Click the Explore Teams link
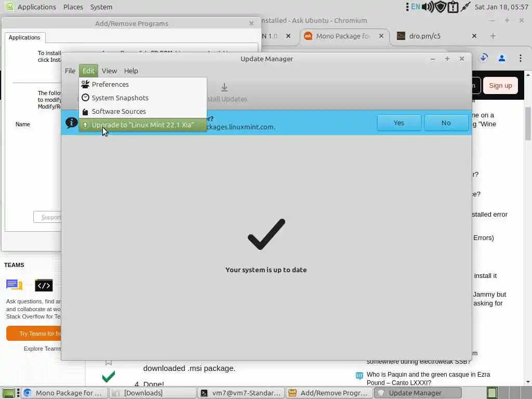 43,349
